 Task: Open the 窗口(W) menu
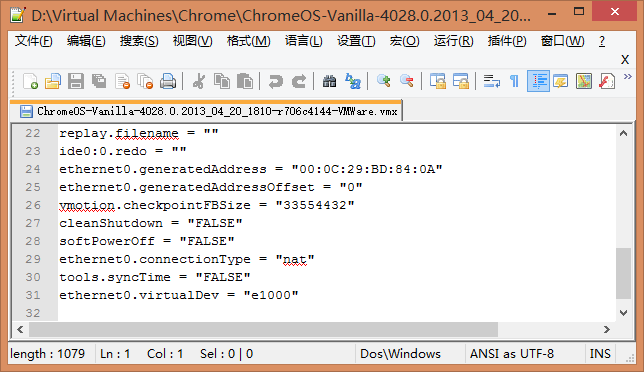pyautogui.click(x=562, y=41)
